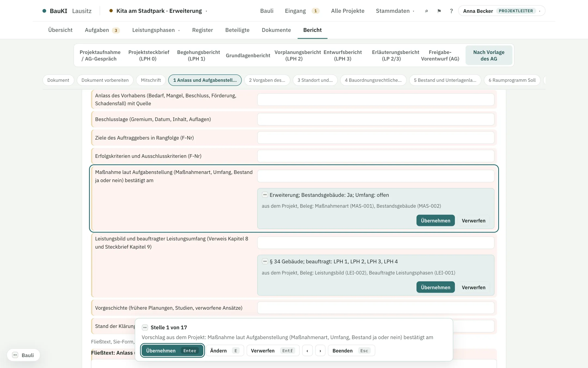
Task: Click the search magnifier icon in header
Action: pyautogui.click(x=427, y=11)
